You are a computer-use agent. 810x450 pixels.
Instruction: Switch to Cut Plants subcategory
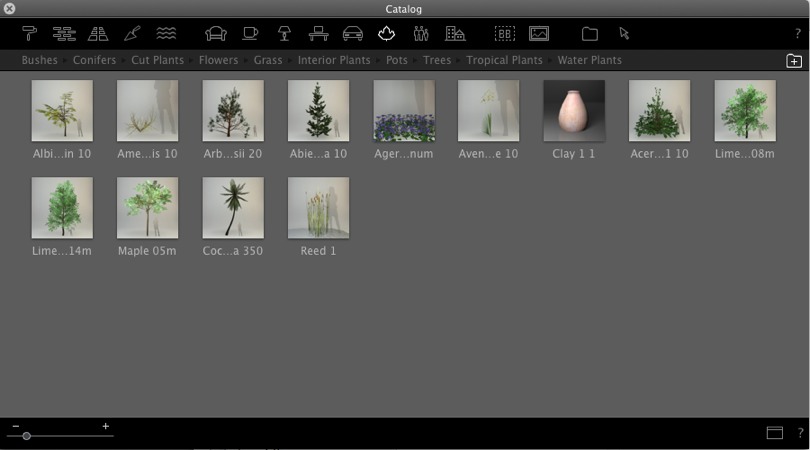click(x=158, y=60)
